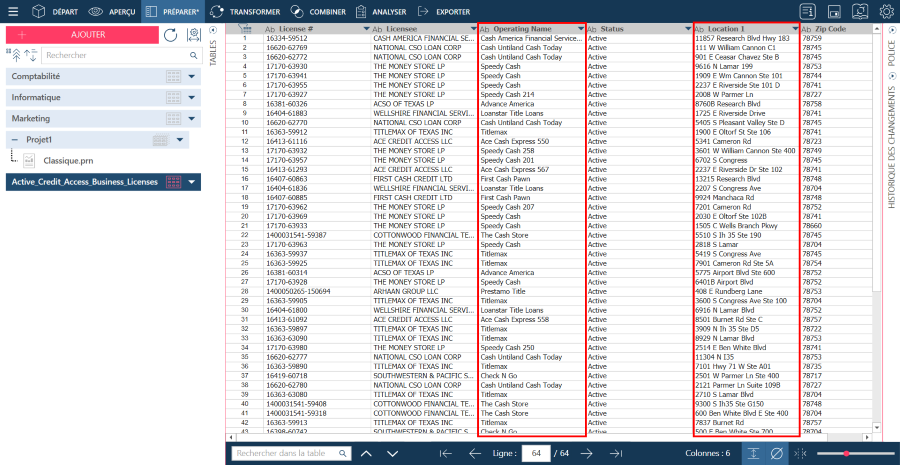900x465 pixels.
Task: Click the Informatique table grid icon
Action: [x=173, y=98]
